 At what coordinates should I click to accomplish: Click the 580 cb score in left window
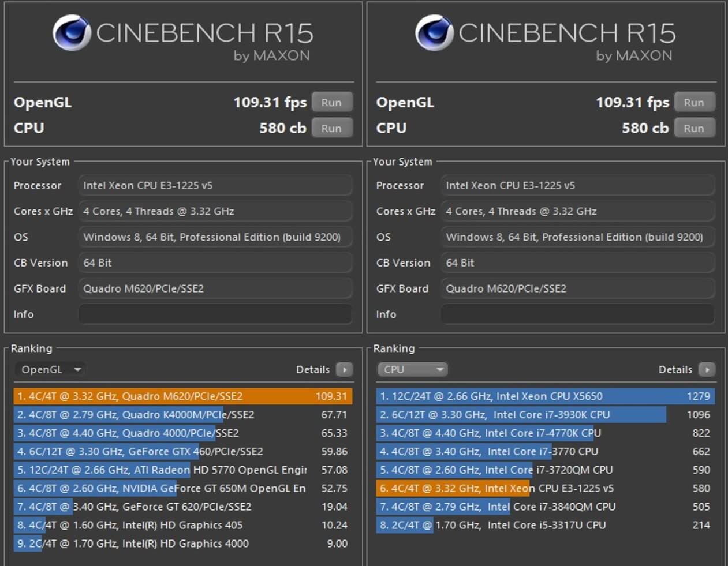(282, 128)
